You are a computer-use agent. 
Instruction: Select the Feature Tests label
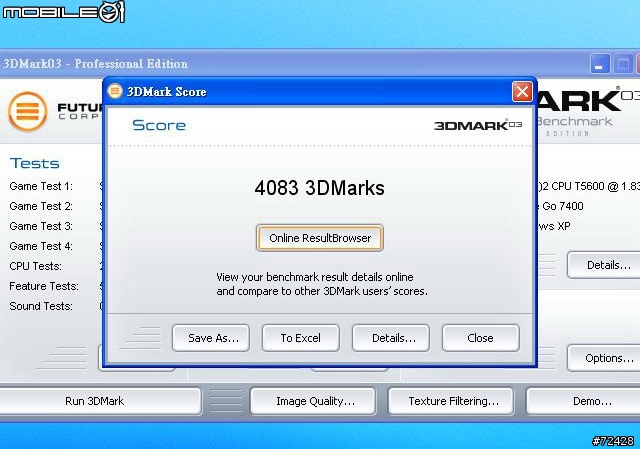(x=44, y=286)
